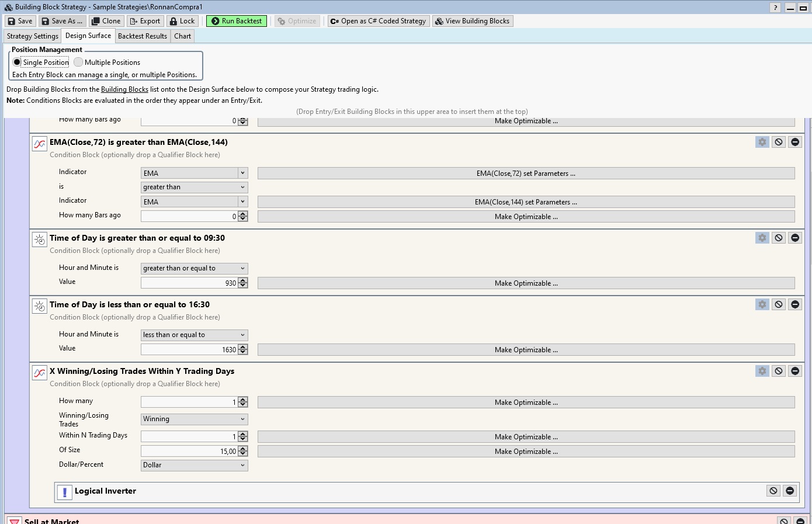
Task: Click the gear icon on the EMA condition block
Action: 762,142
